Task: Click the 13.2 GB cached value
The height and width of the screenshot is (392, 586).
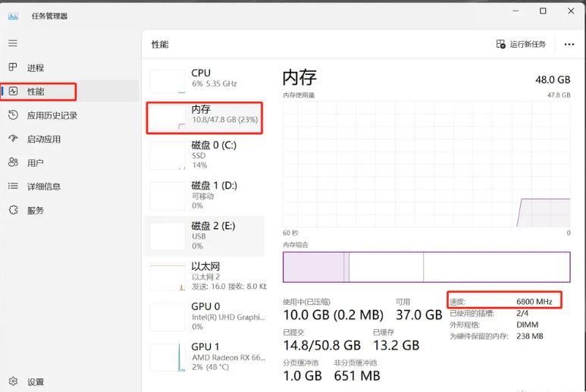Action: coord(396,345)
